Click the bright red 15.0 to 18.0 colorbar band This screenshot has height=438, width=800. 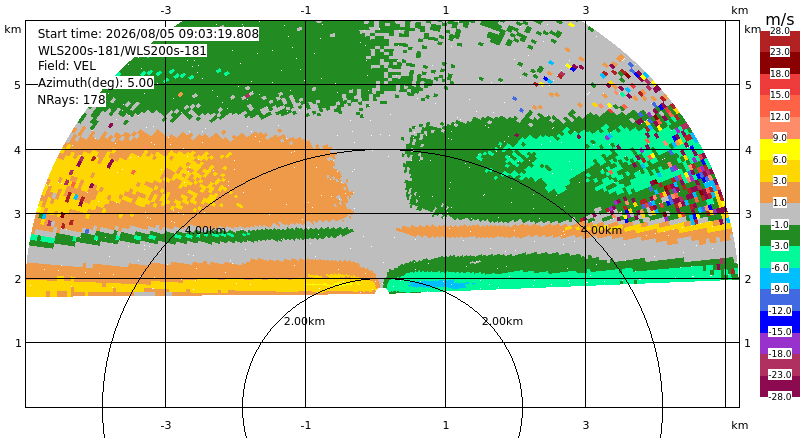[x=780, y=84]
